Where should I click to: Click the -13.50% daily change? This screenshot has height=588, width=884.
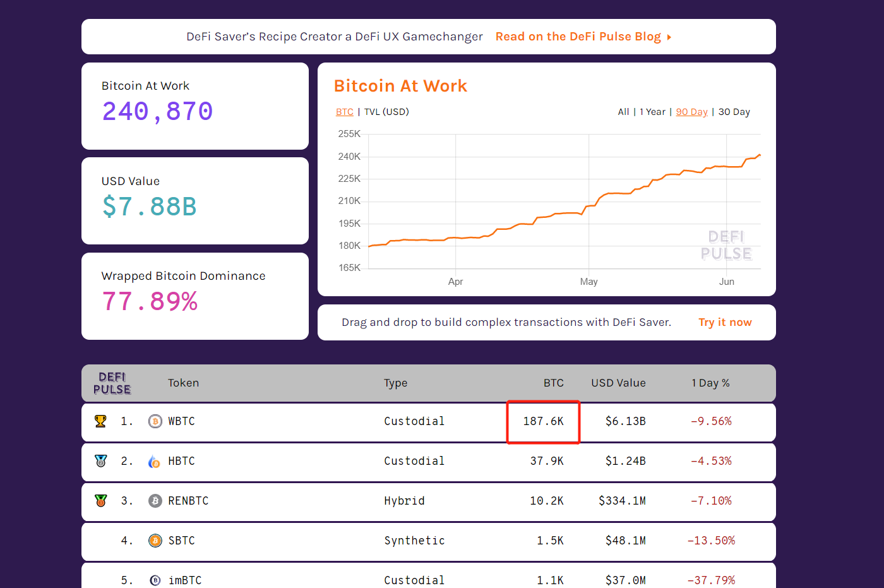(x=711, y=541)
